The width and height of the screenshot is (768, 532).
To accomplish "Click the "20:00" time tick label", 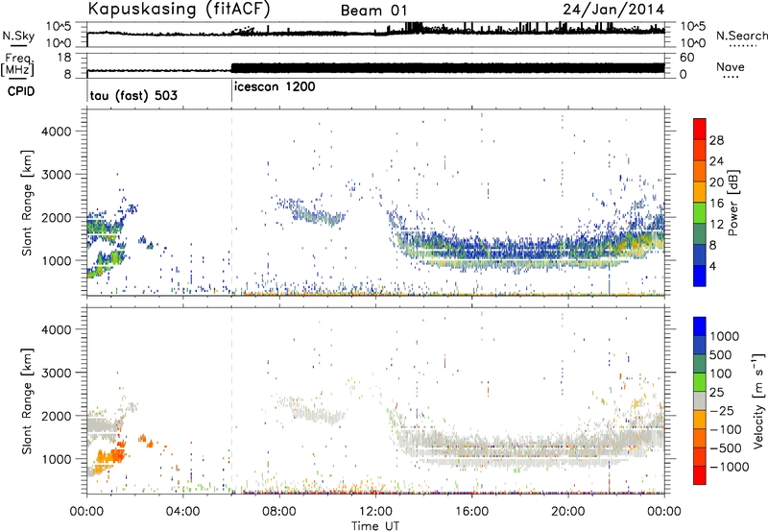I will pos(568,512).
